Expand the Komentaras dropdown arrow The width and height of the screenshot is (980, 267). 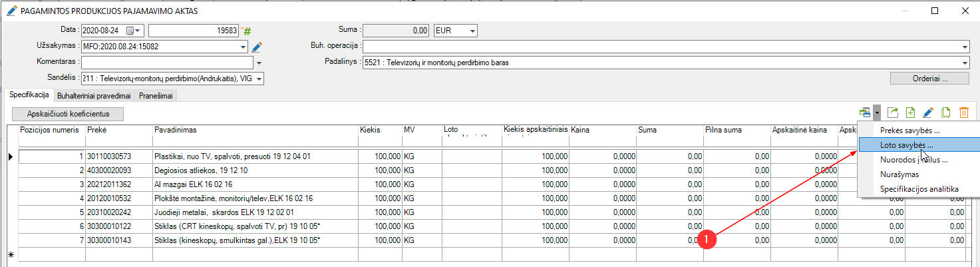[x=259, y=63]
